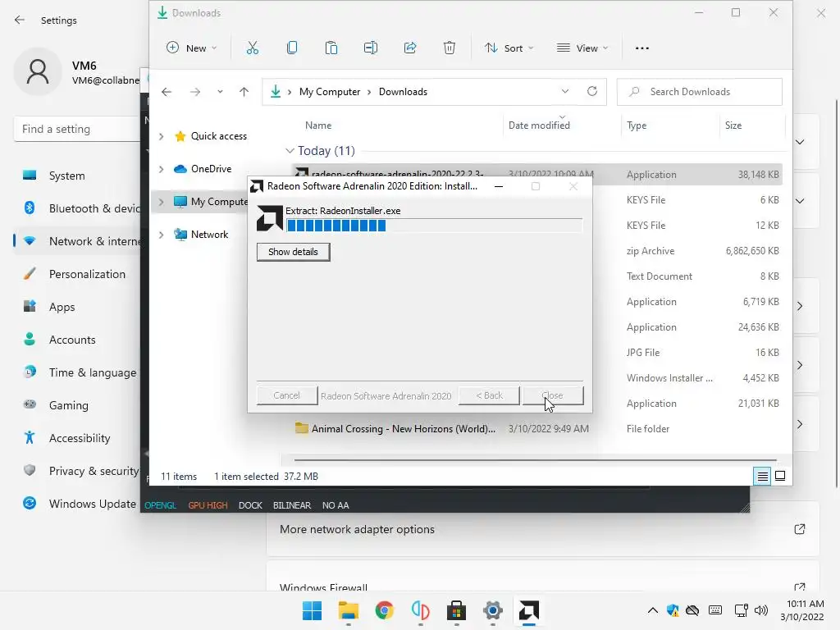Click the touch keyboard tray icon
Screen dimensions: 840x630
click(715, 610)
